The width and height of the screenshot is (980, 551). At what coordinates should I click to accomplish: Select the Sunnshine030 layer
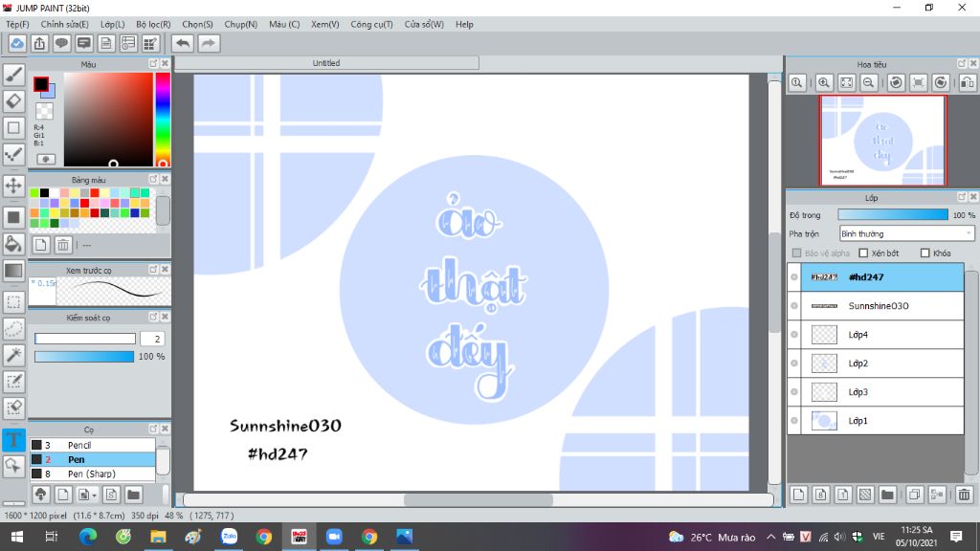[x=876, y=305]
